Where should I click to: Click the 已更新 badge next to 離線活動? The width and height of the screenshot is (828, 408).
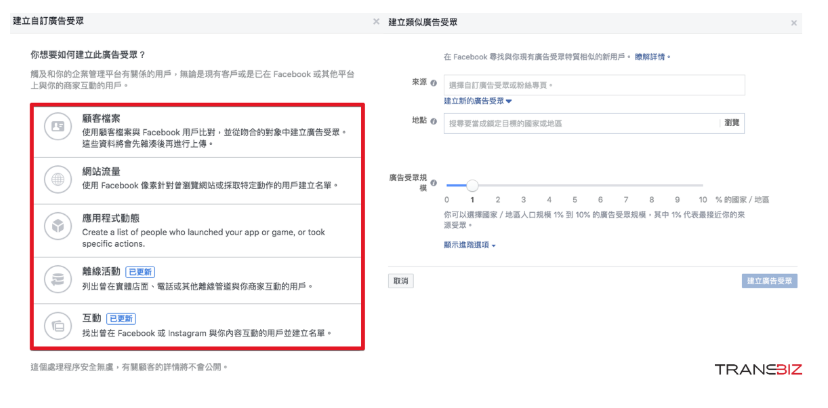pos(140,272)
